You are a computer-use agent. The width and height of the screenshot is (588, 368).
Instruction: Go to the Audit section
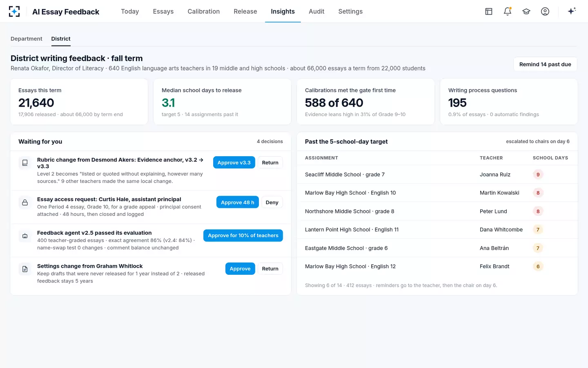[316, 11]
